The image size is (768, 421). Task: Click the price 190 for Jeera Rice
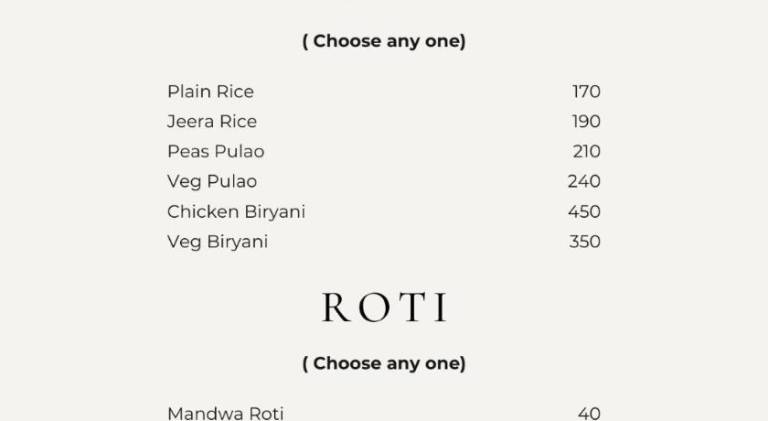pyautogui.click(x=586, y=121)
